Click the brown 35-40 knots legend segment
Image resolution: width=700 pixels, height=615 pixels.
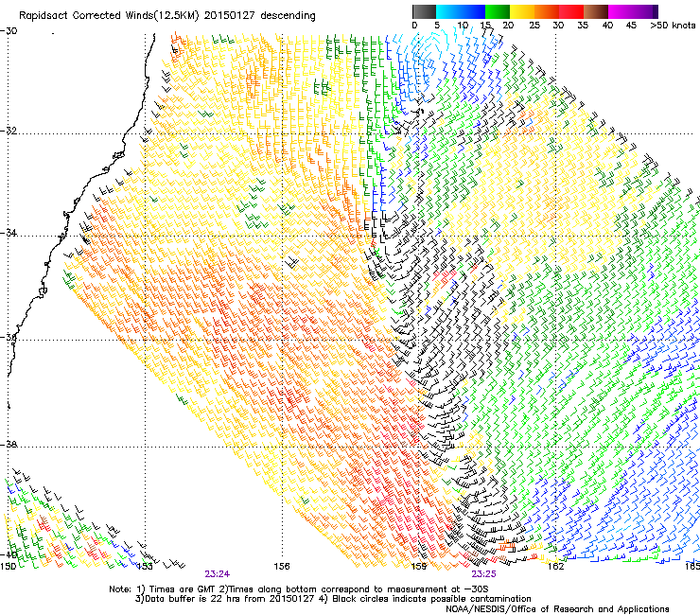coord(596,11)
